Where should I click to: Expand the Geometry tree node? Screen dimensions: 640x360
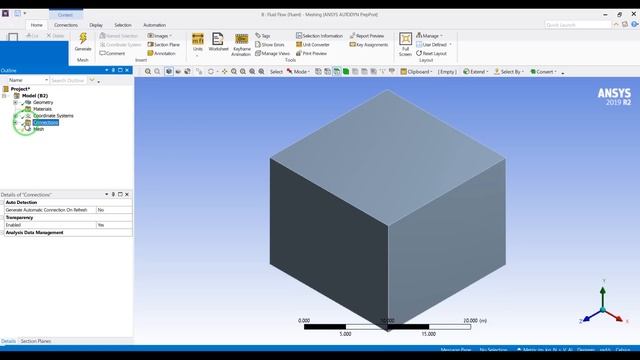pyautogui.click(x=16, y=102)
